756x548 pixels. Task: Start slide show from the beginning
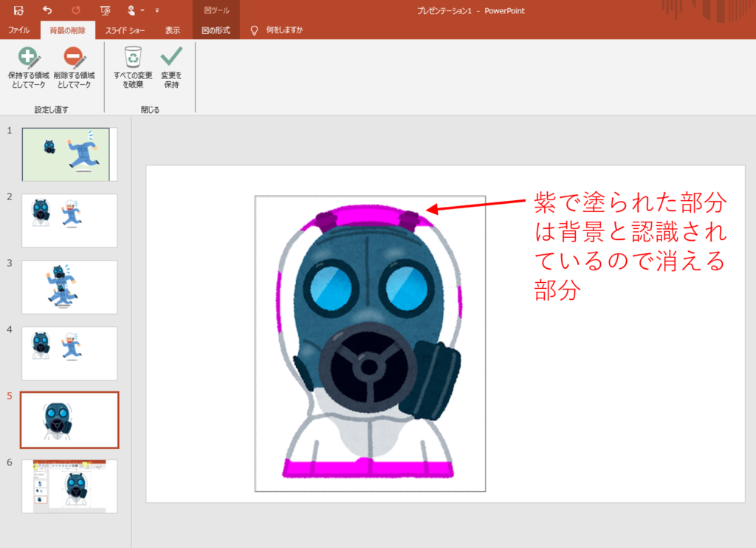point(103,10)
